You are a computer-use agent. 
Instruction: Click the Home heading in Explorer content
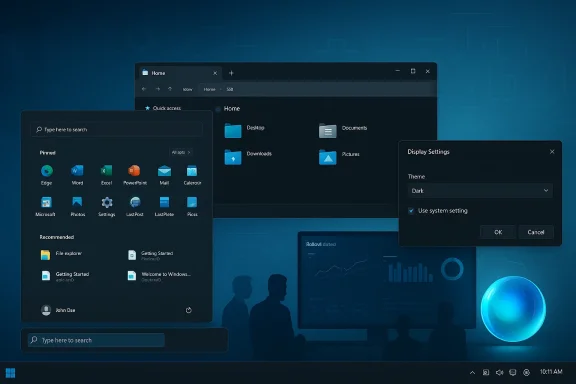point(231,108)
